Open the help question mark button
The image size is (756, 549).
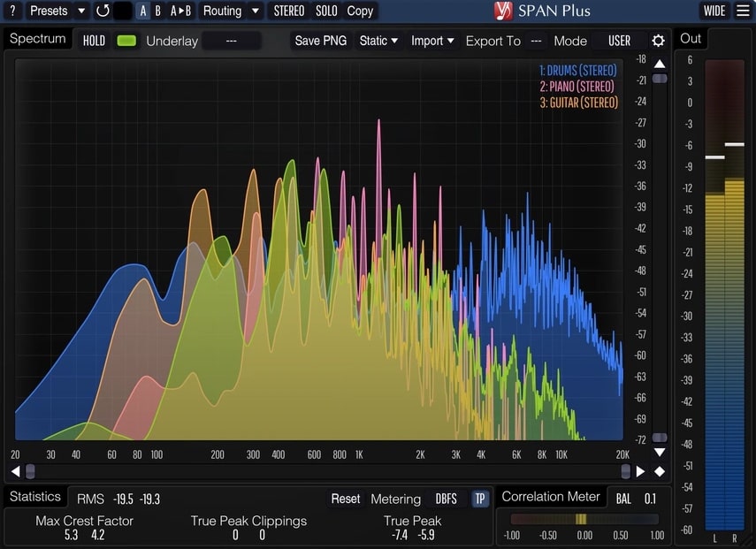[12, 11]
